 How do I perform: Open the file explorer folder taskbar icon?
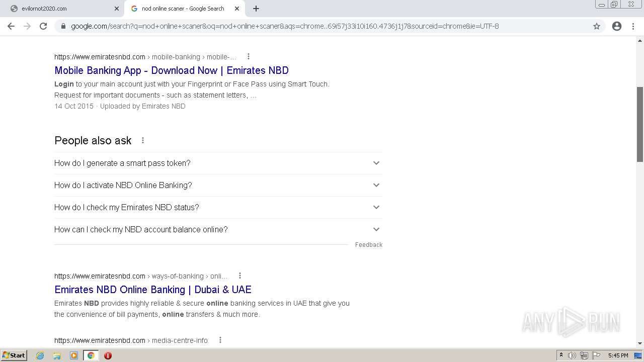pos(57,355)
